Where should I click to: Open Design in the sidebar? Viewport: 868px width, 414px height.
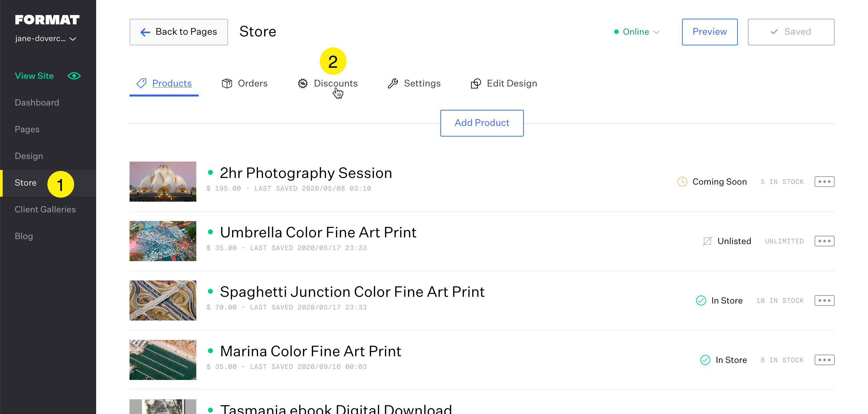click(29, 156)
